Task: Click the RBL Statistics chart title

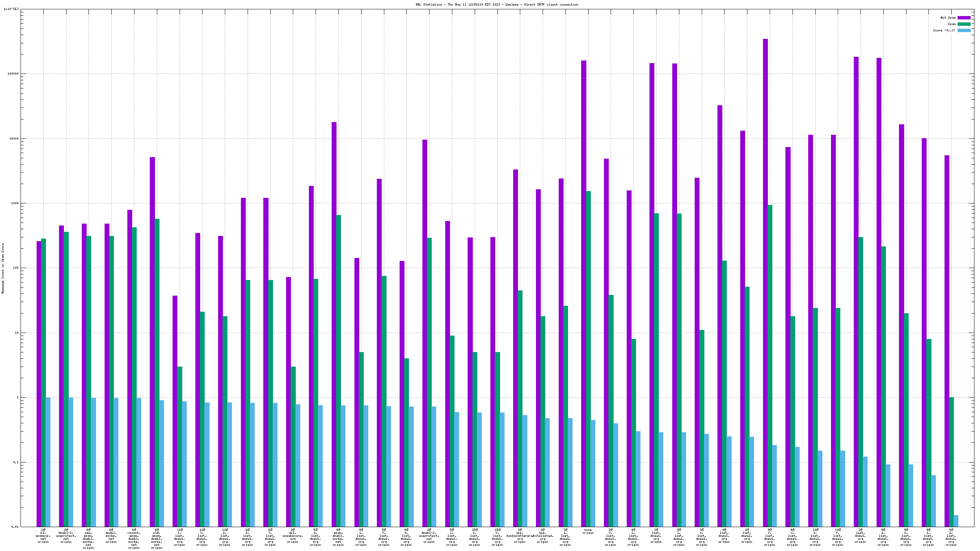Action: click(497, 4)
